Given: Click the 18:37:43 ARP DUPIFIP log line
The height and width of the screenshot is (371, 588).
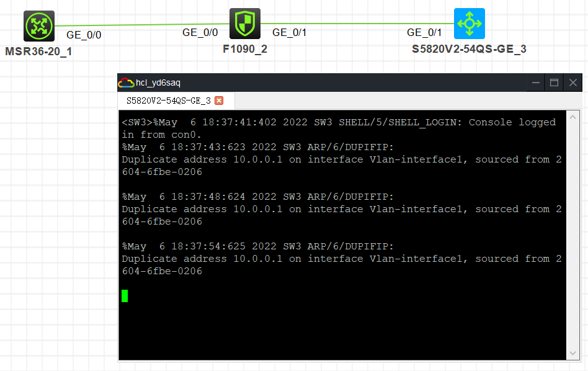Looking at the screenshot, I should point(258,147).
